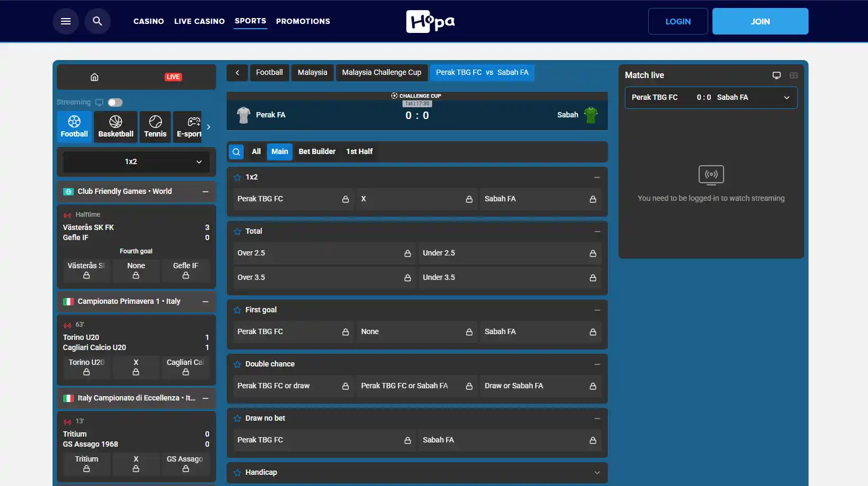Open the SPORTS menu
868x486 pixels.
tap(251, 21)
